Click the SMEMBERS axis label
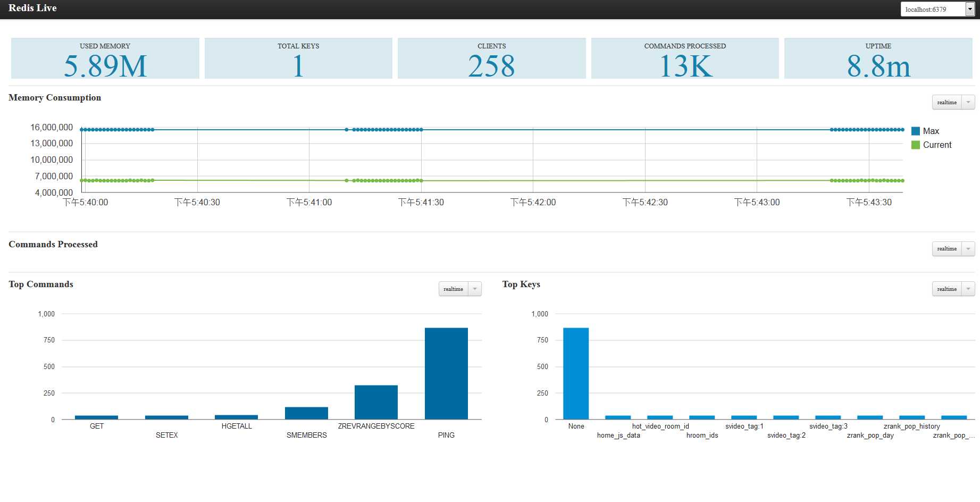The image size is (980, 502). point(307,435)
